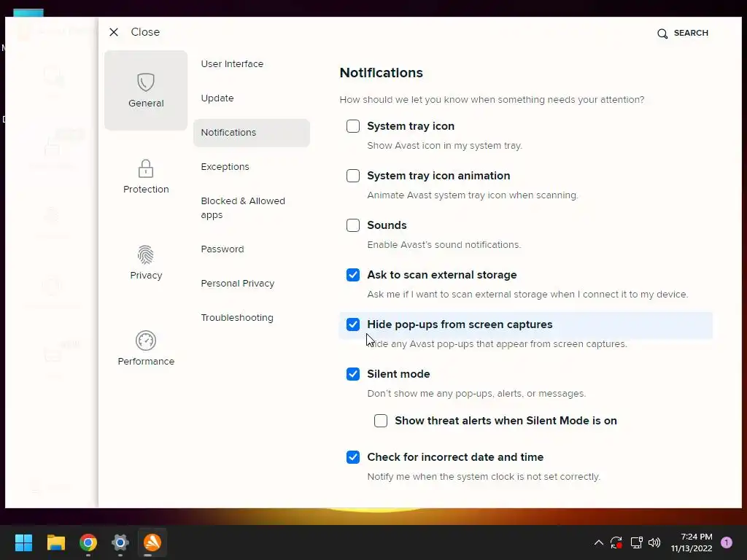Uncheck Ask to scan external storage

point(353,275)
